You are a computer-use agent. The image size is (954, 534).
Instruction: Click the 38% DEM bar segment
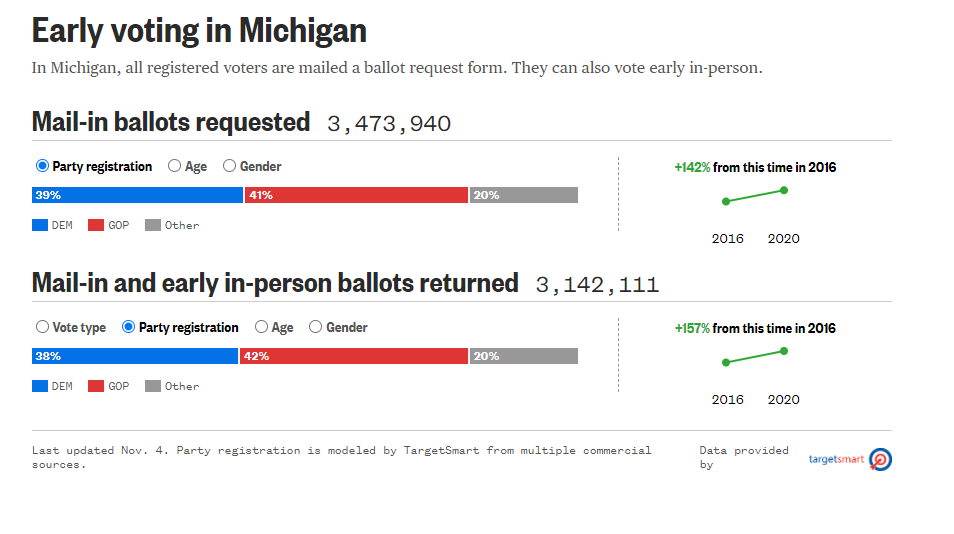click(x=135, y=356)
